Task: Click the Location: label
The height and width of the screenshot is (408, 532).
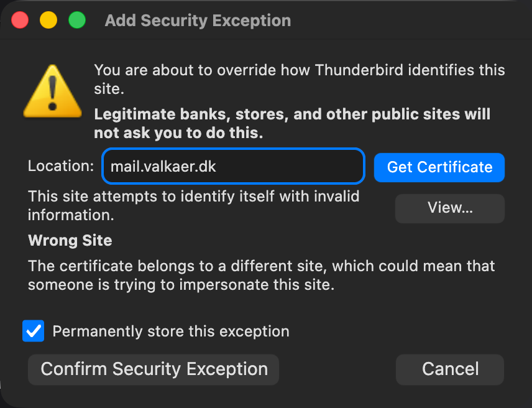Action: (x=60, y=167)
